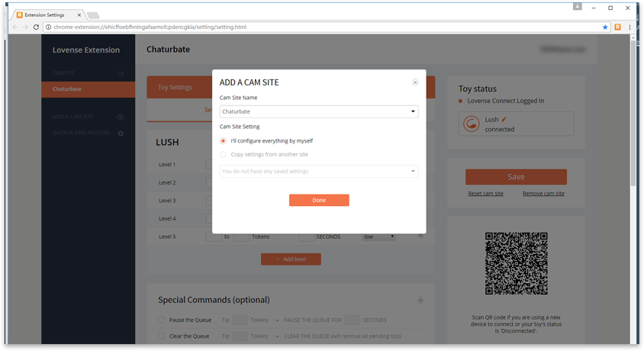Screen dimensions: 644x351
Task: Open the Level 5 intensity dropdown
Action: tap(379, 237)
